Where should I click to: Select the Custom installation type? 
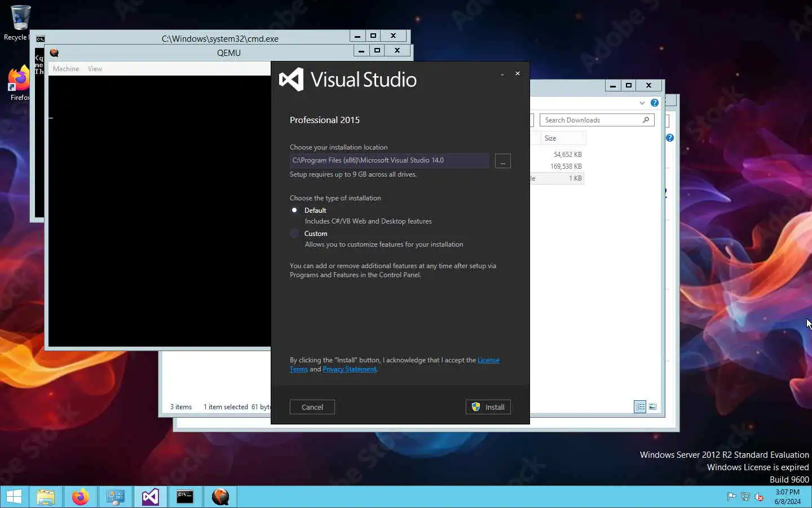(294, 233)
